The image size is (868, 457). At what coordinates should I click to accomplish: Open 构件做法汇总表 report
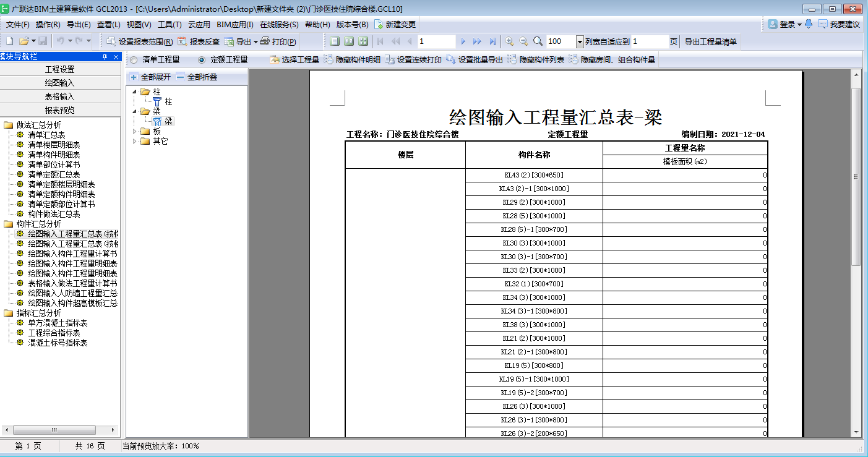[54, 214]
